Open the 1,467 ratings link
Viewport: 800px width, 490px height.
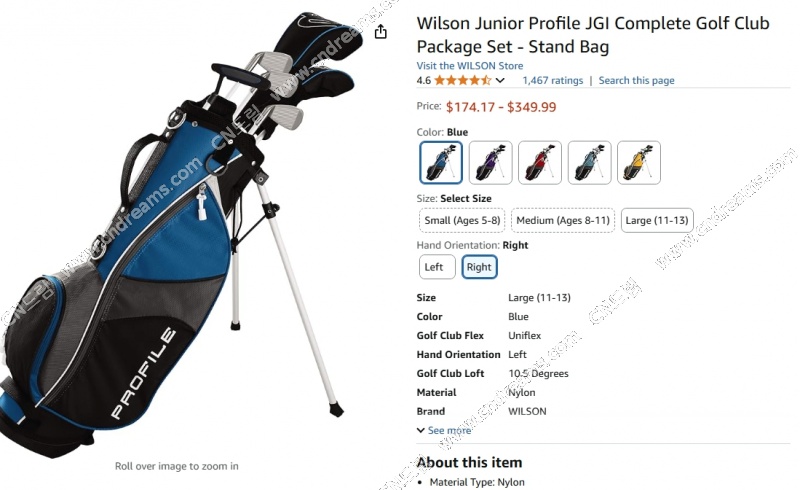click(x=553, y=81)
